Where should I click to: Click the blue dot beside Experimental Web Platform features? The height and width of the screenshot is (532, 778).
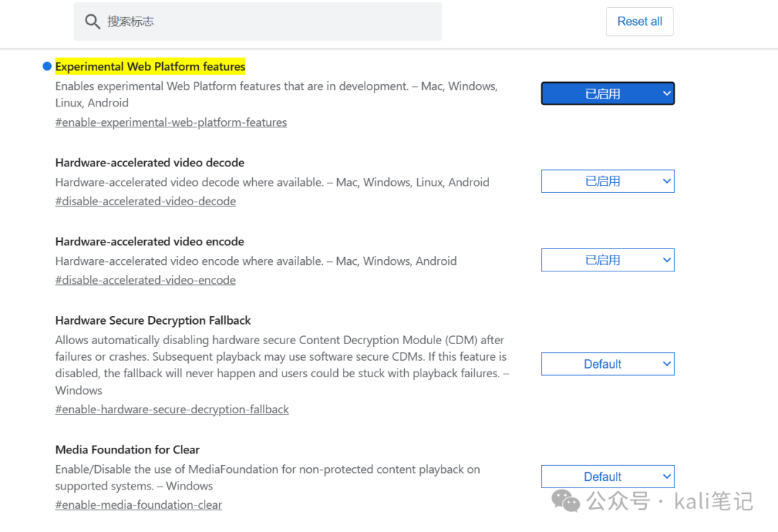point(48,66)
